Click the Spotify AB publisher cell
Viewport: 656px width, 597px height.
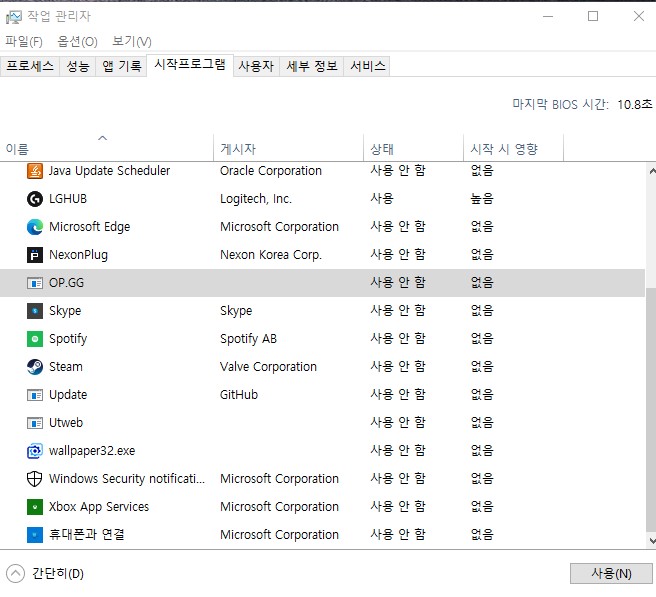(x=248, y=339)
